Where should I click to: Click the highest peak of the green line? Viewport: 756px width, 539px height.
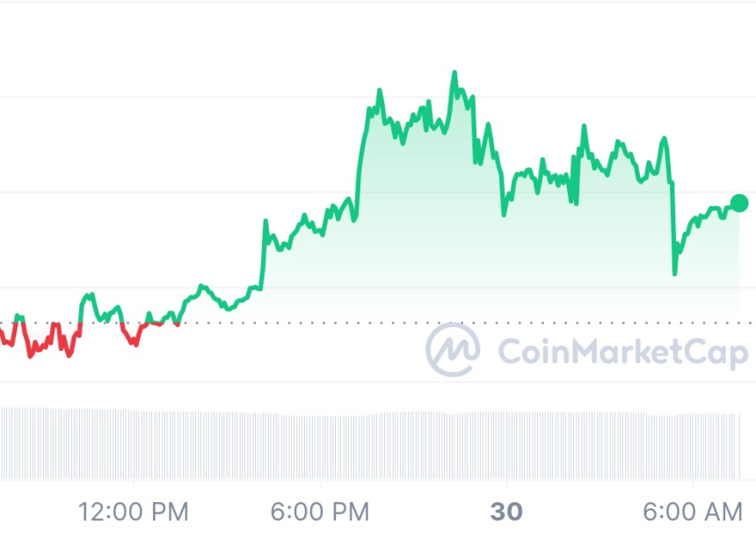(x=454, y=73)
